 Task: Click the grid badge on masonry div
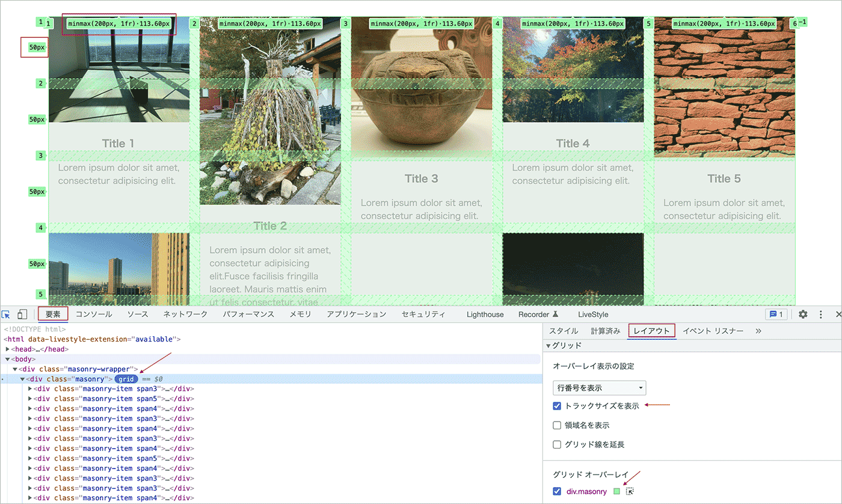tap(126, 380)
